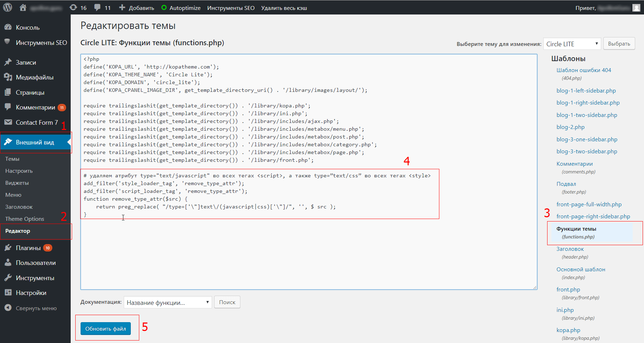The height and width of the screenshot is (343, 644).
Task: Click the Поиск documentation button
Action: click(x=227, y=302)
